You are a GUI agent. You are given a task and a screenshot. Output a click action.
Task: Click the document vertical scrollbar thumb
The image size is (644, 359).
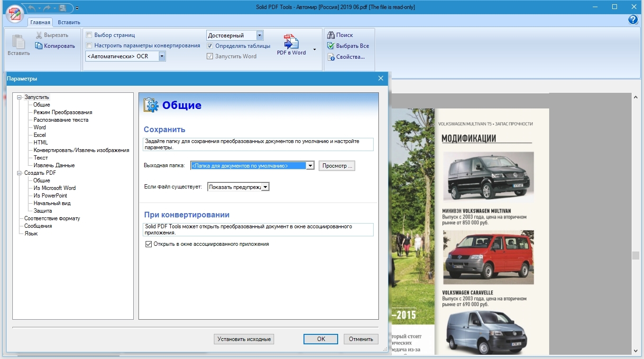[x=635, y=255]
